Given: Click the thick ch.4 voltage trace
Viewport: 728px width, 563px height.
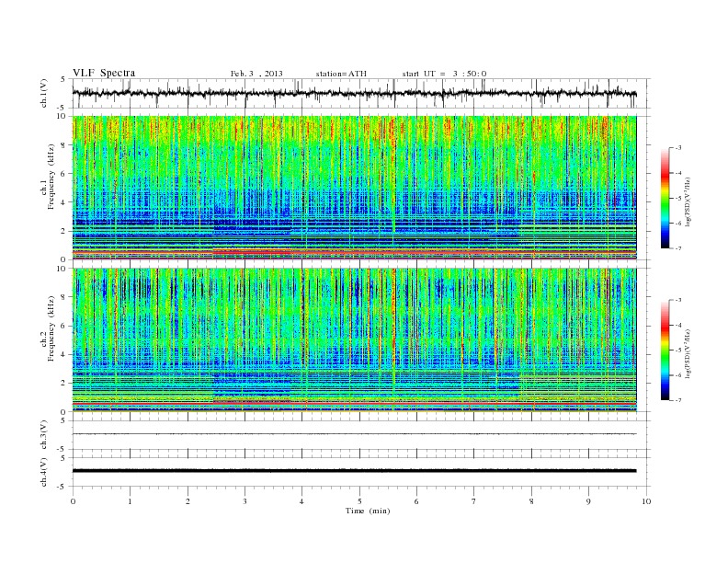Looking at the screenshot, I should 355,471.
